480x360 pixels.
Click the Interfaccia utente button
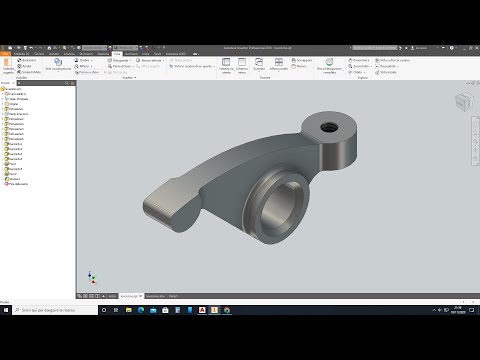click(226, 65)
